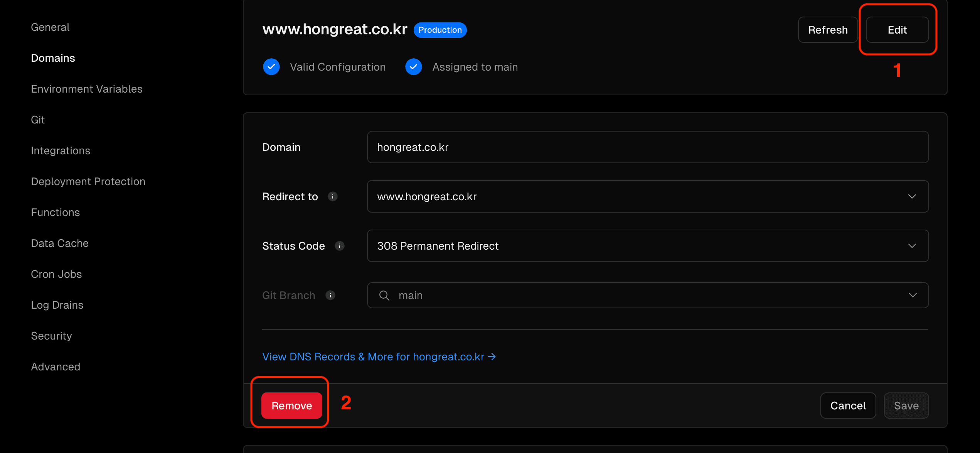Open General settings section
This screenshot has width=980, height=453.
click(x=50, y=27)
